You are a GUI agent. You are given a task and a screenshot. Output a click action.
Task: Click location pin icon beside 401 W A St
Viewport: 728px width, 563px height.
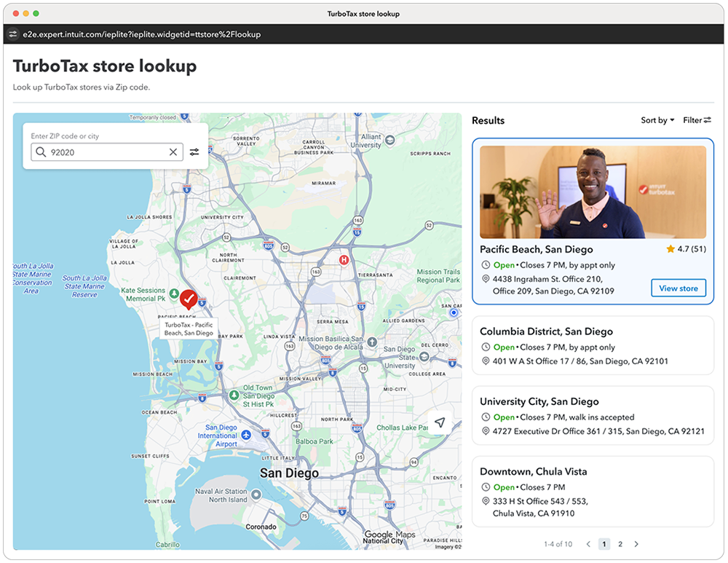(486, 361)
